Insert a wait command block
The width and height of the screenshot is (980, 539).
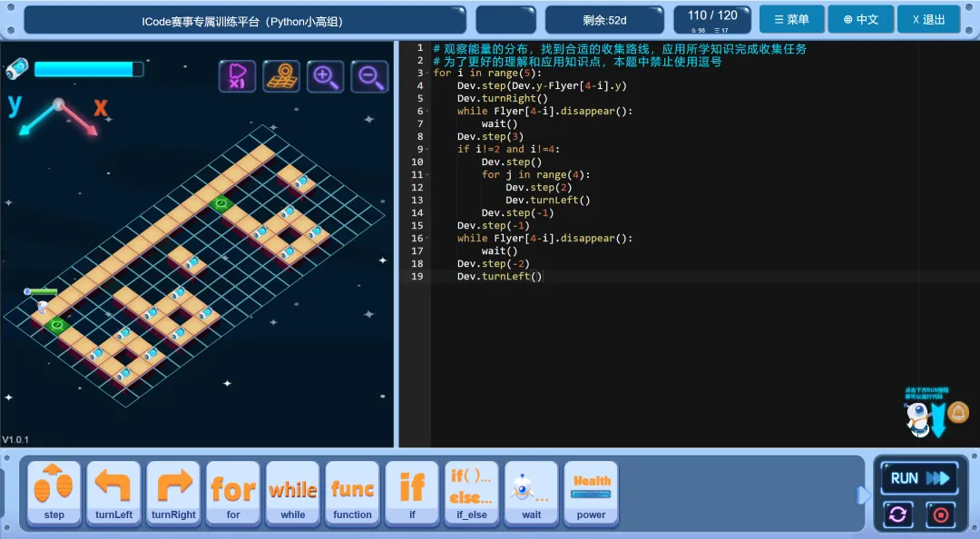pos(531,494)
